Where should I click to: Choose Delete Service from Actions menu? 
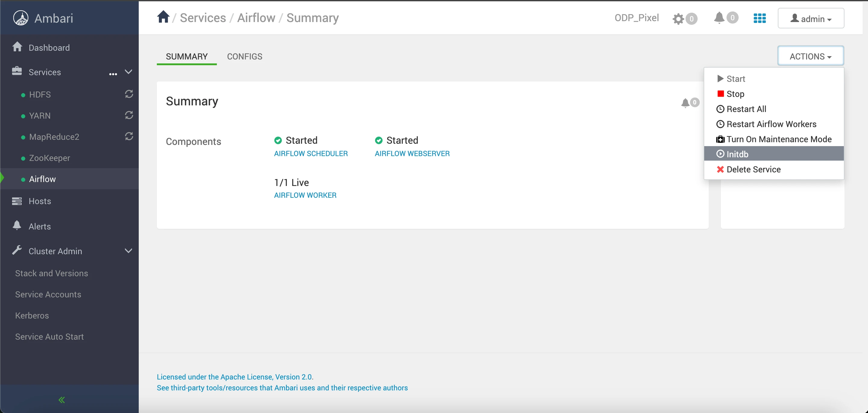774,169
